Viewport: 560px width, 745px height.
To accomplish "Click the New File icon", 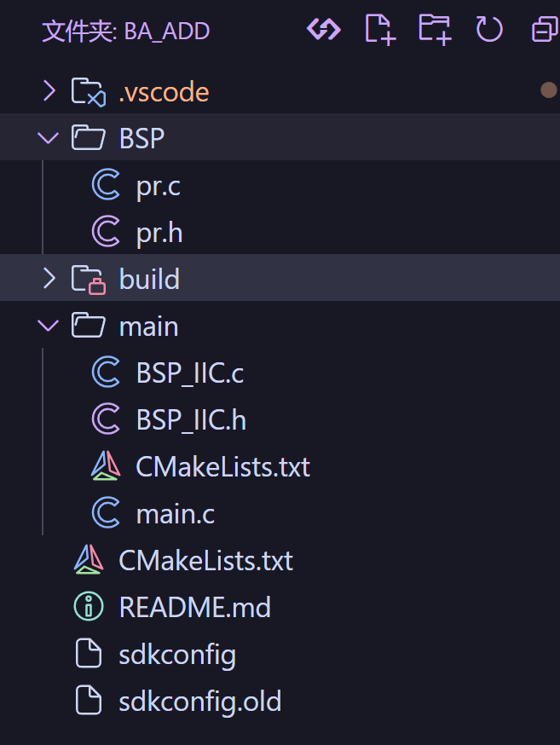I will (379, 30).
